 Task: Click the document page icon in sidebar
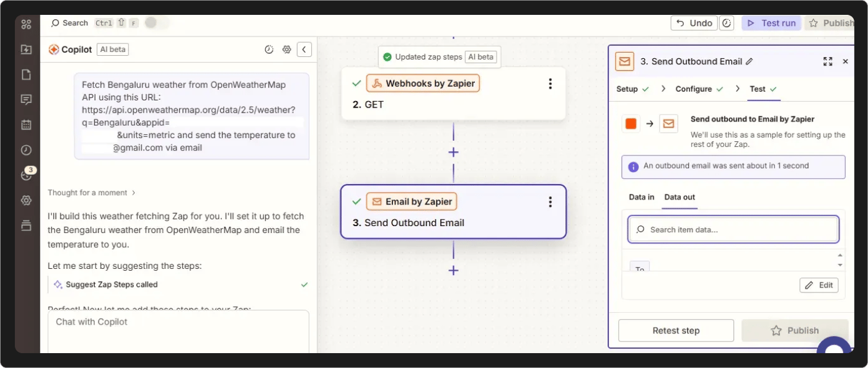(26, 74)
